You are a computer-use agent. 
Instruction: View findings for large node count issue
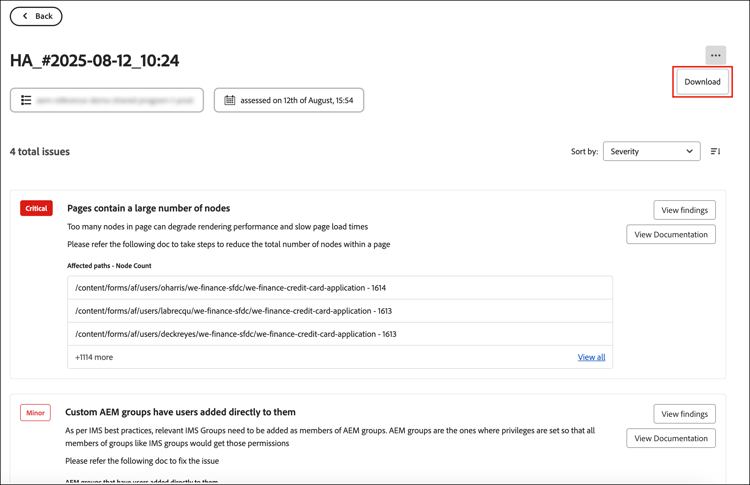click(684, 210)
